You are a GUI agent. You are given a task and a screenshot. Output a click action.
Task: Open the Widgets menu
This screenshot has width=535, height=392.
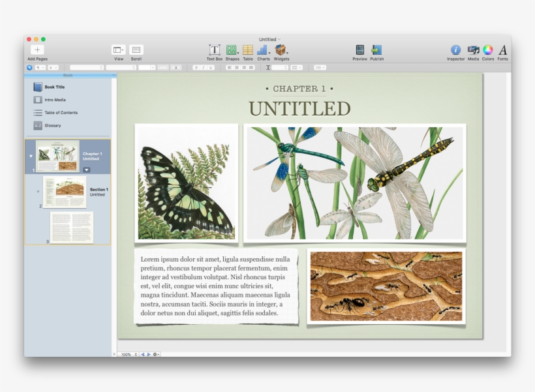click(282, 49)
